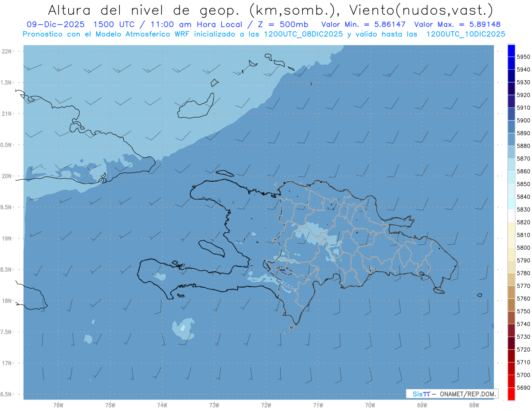Viewport: 532px width, 411px height.
Task: Click the "5860" colorbar value
Action: point(524,171)
